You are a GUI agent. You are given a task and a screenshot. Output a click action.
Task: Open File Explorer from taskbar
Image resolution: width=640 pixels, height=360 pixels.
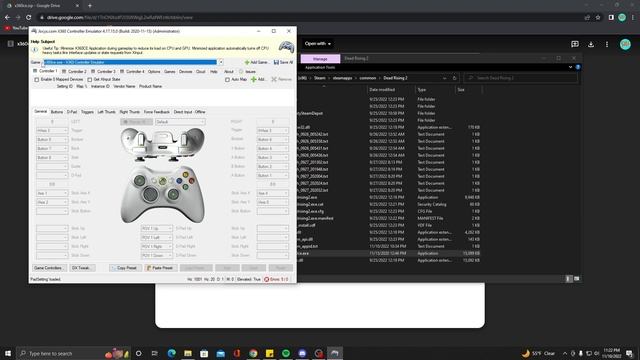(188, 353)
